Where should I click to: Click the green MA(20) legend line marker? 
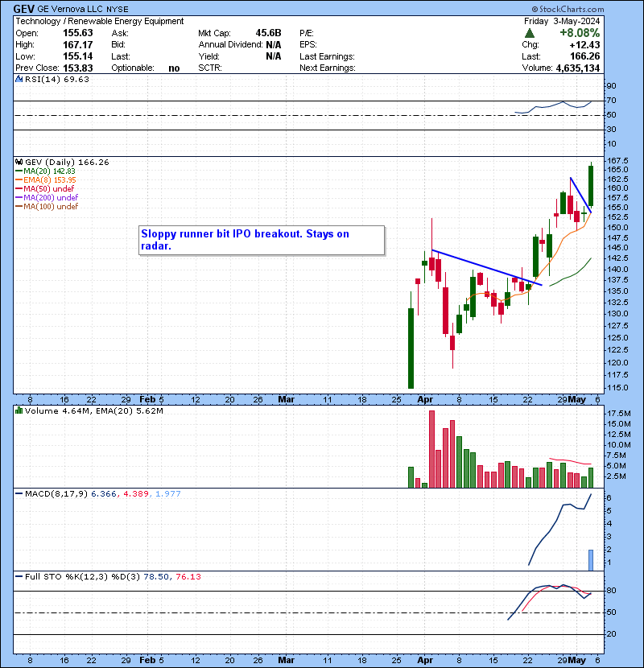tap(19, 171)
